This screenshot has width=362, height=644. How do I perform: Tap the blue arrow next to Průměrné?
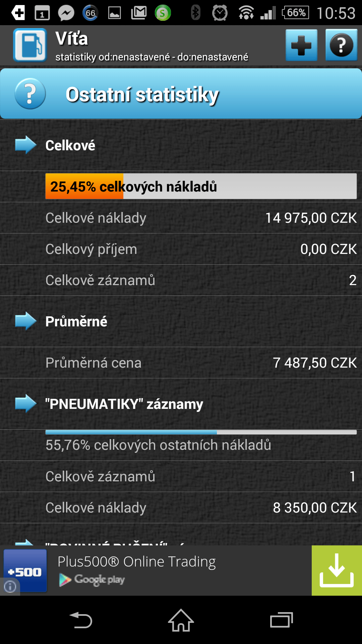pos(26,321)
